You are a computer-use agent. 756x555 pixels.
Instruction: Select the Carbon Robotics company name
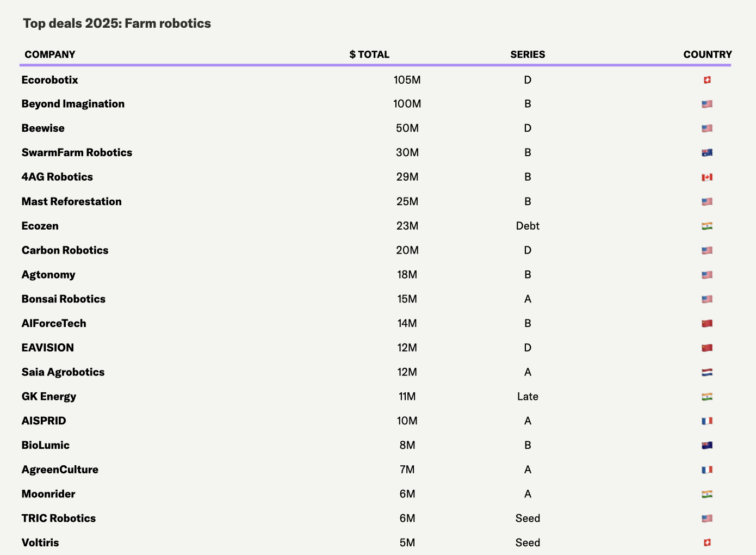point(65,250)
